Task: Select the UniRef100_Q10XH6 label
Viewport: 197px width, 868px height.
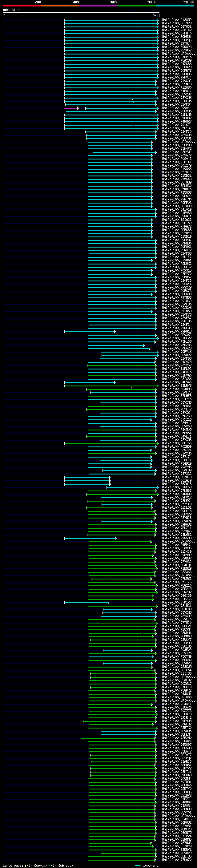Action: tap(177, 454)
